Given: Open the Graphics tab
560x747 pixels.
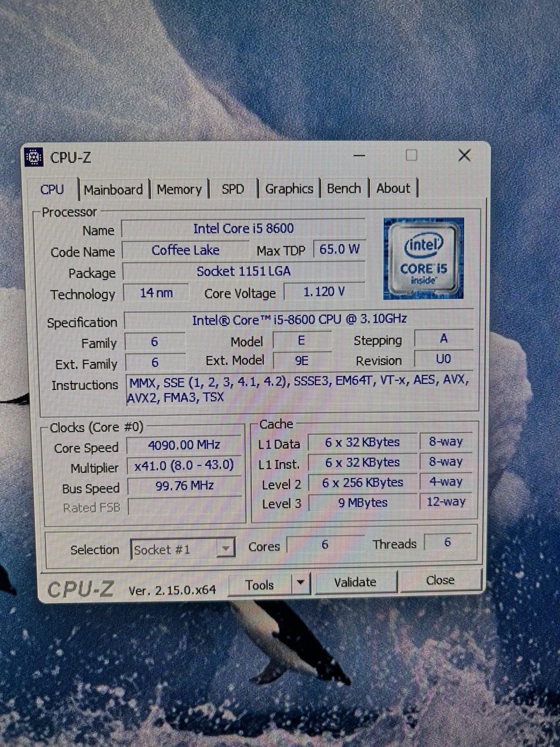Looking at the screenshot, I should 289,189.
